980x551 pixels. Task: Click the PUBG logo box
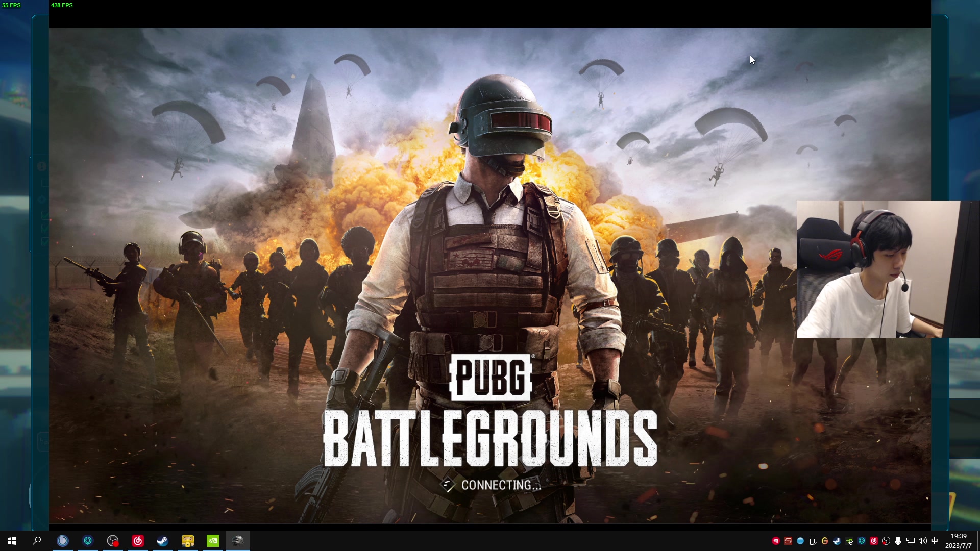(x=491, y=378)
